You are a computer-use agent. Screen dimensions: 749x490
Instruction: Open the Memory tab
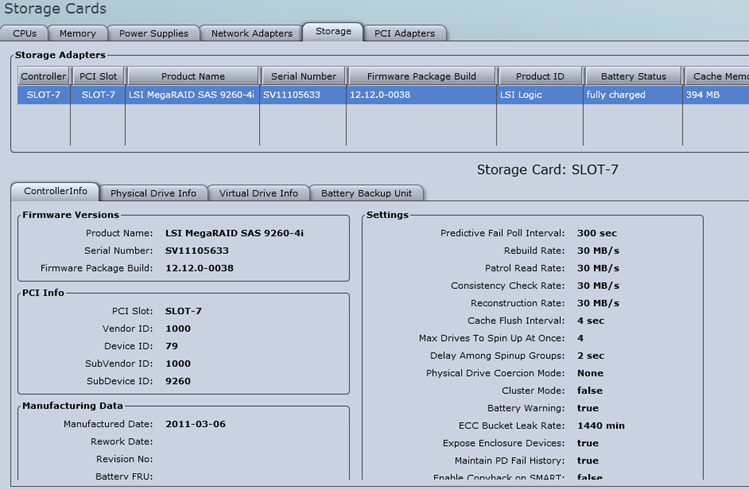[x=78, y=33]
